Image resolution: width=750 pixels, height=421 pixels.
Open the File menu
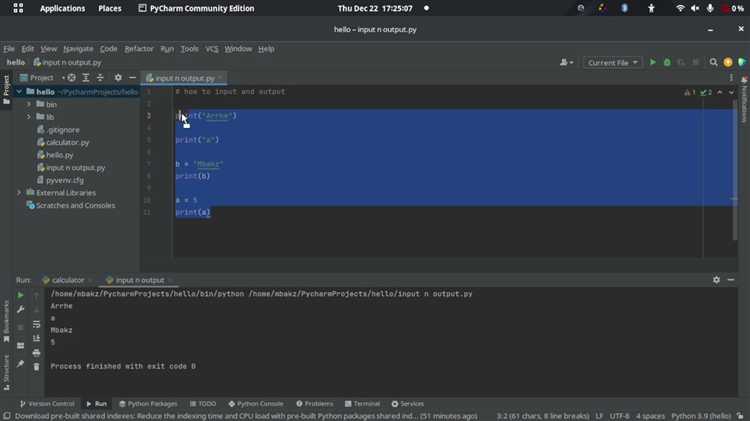(x=9, y=49)
